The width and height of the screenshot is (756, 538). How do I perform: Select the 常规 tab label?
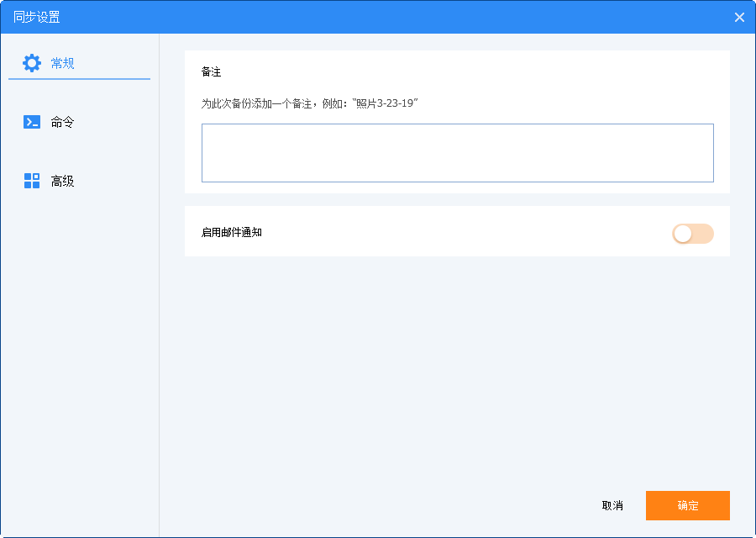coord(63,63)
